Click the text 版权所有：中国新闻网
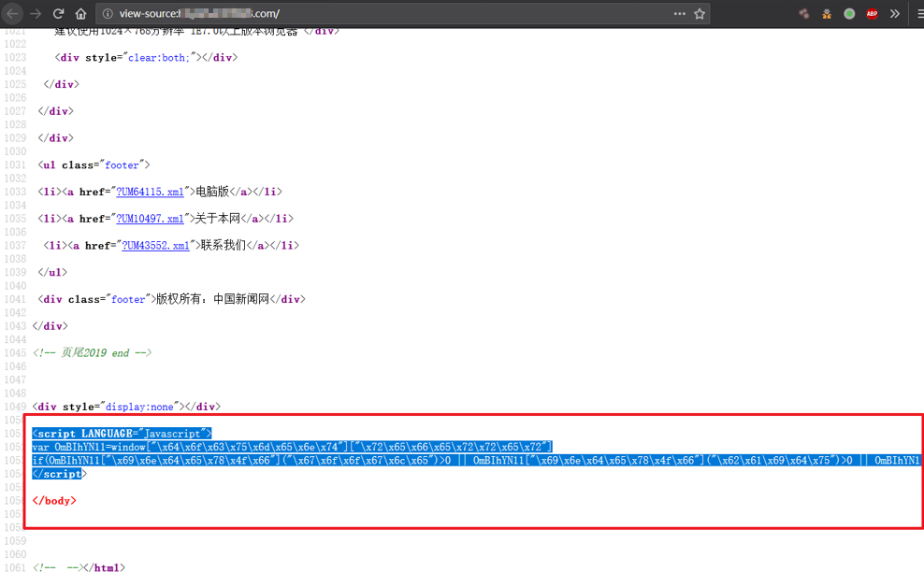Image resolution: width=924 pixels, height=572 pixels. pyautogui.click(x=212, y=299)
